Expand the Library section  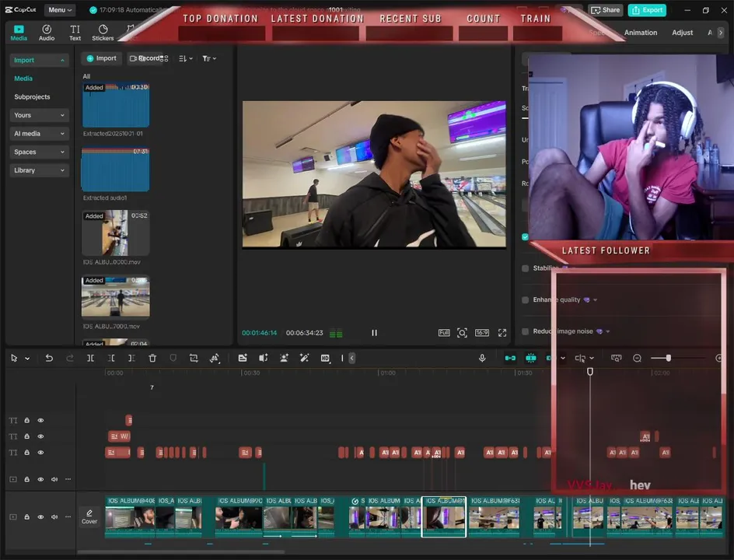point(40,170)
